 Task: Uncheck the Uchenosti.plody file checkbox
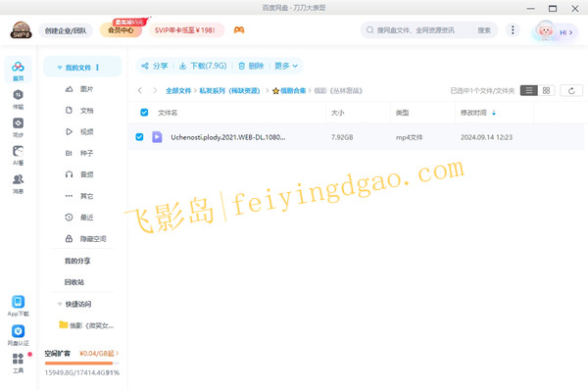pyautogui.click(x=139, y=137)
